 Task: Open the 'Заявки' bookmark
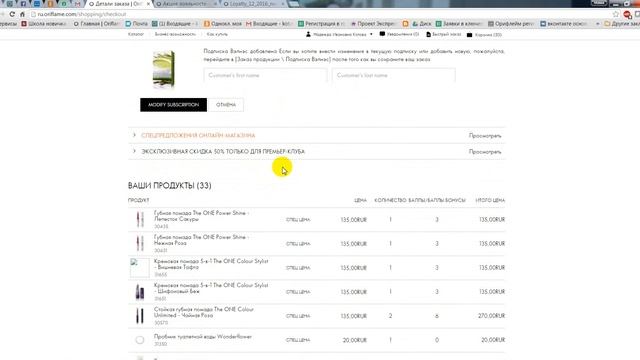460,24
